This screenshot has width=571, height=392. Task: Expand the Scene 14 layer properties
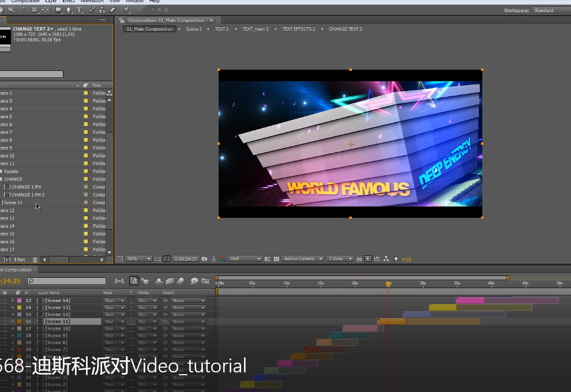point(13,301)
